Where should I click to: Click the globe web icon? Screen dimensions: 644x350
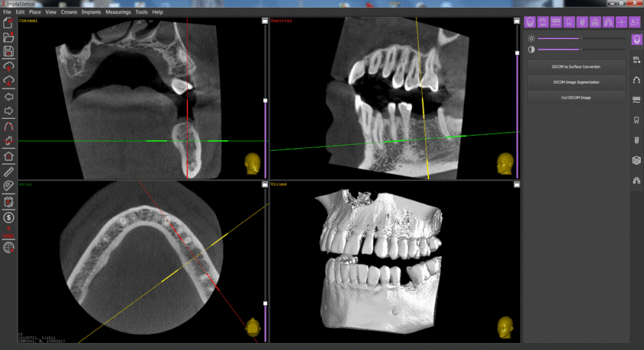8,248
